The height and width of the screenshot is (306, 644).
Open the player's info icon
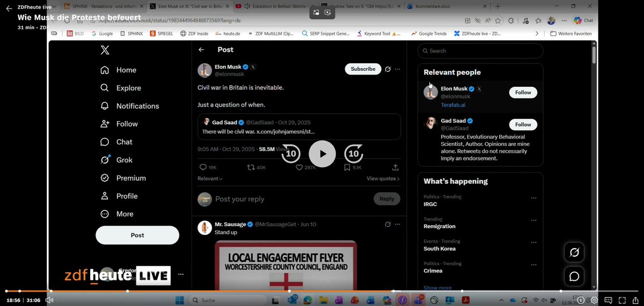click(581, 300)
